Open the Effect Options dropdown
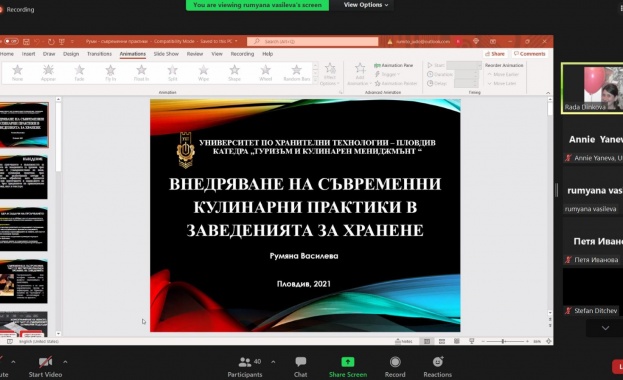The height and width of the screenshot is (380, 623). (330, 74)
